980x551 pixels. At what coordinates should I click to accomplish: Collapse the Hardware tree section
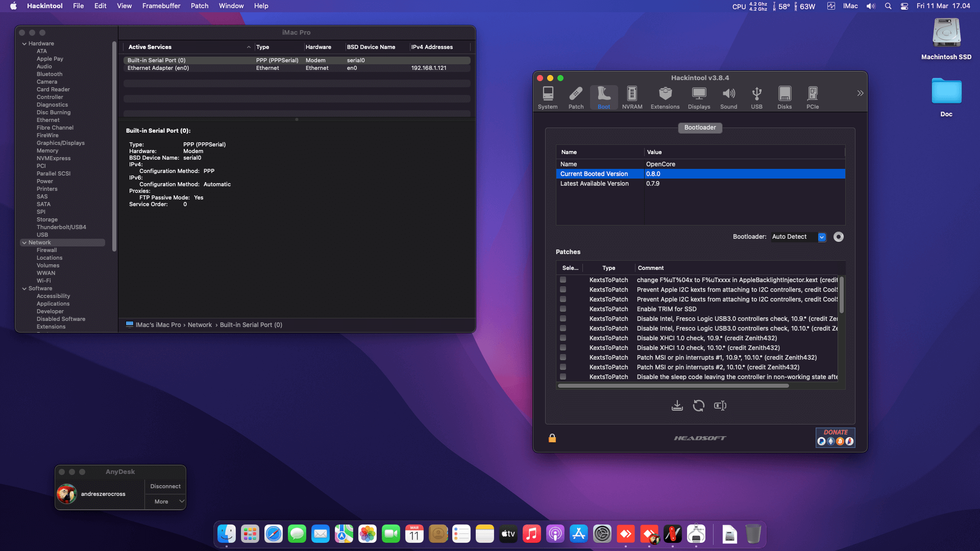(x=24, y=43)
